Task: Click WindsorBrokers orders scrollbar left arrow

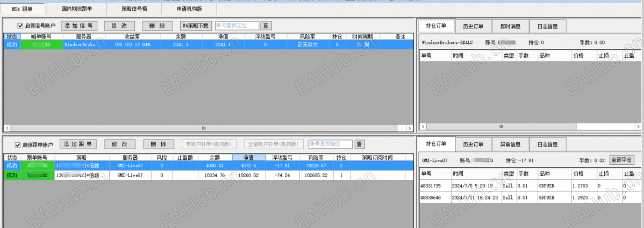Action: click(x=423, y=127)
